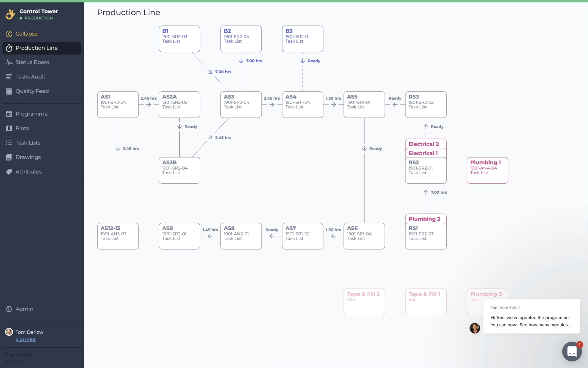The height and width of the screenshot is (368, 588).
Task: Click the Sign Out link
Action: 26,339
